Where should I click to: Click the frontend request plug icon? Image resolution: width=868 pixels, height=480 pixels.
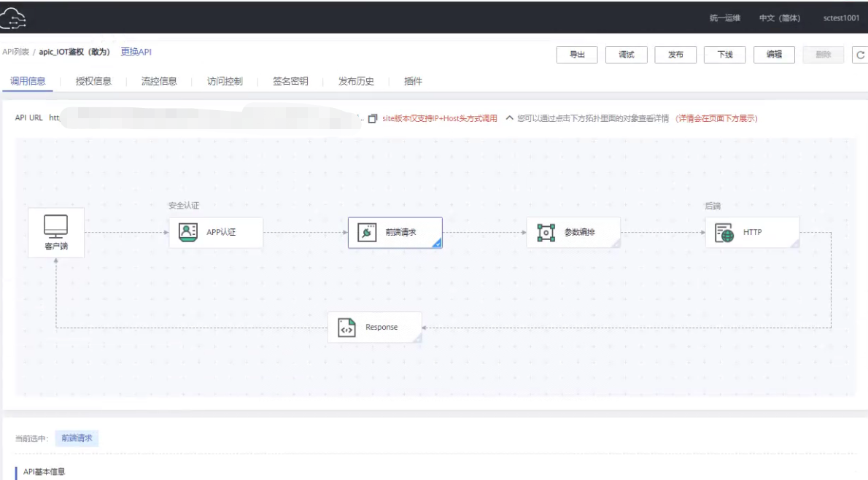tap(367, 233)
